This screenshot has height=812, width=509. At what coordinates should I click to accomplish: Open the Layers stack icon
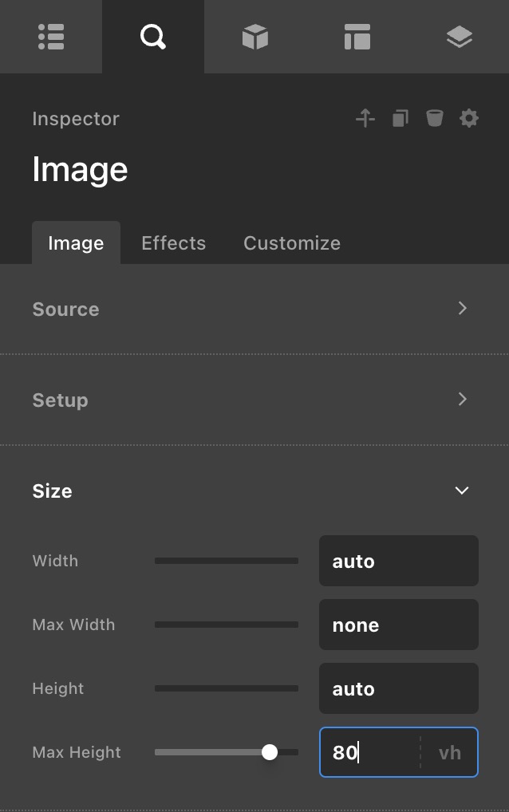click(x=459, y=37)
